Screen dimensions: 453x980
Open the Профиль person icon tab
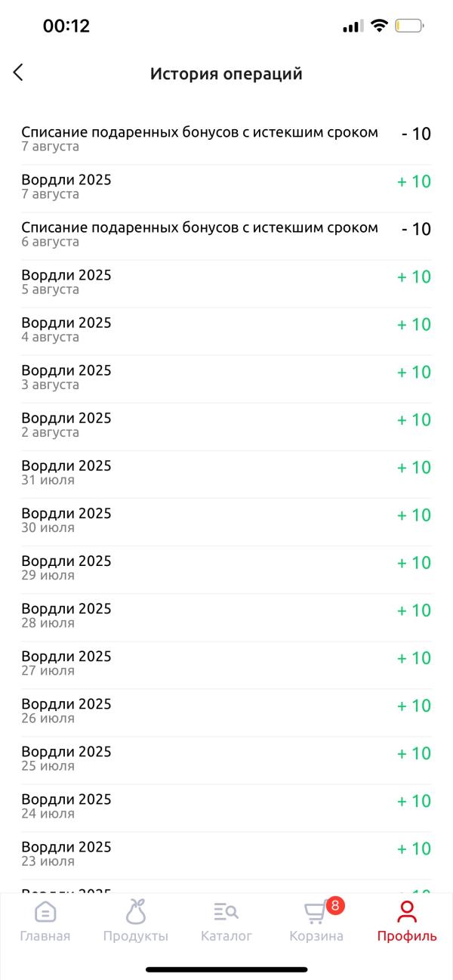407,921
